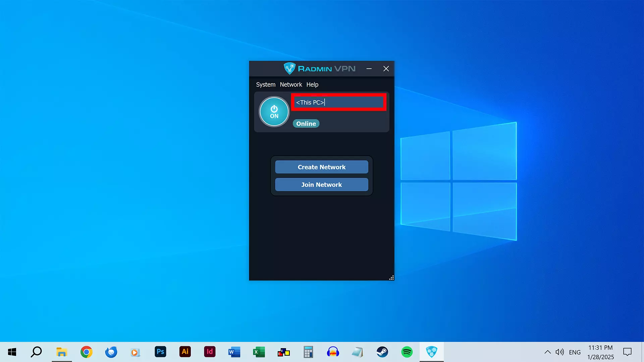Open Spotify from the taskbar
This screenshot has height=362, width=644.
tap(407, 352)
